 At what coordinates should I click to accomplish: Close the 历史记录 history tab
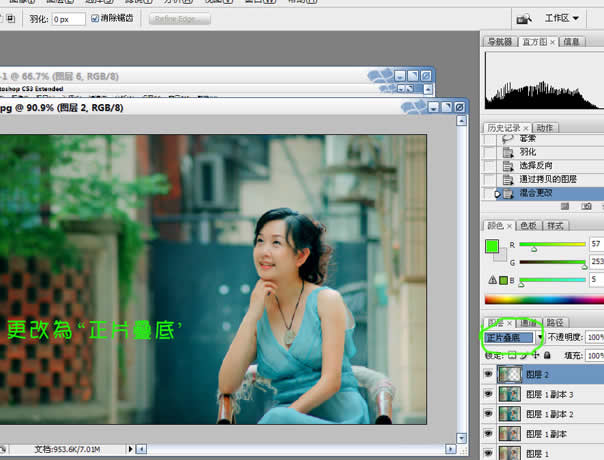pos(525,128)
